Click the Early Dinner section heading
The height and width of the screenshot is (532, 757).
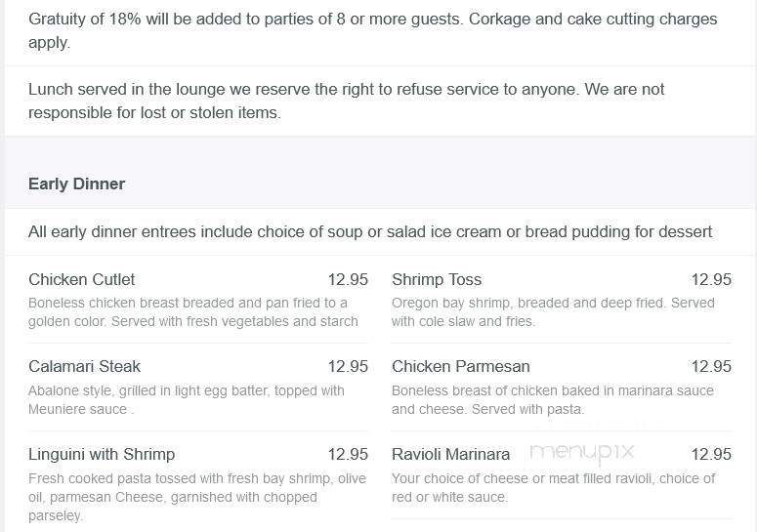pyautogui.click(x=76, y=184)
